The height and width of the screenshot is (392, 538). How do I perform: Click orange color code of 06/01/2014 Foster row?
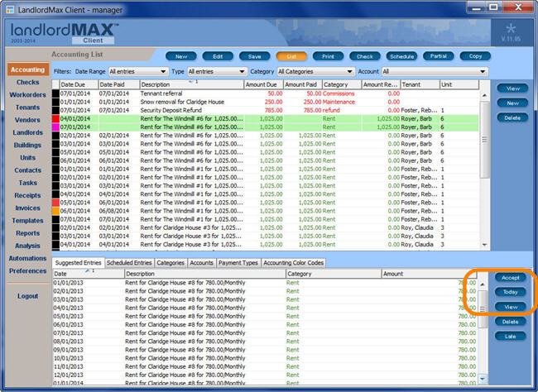[x=55, y=211]
